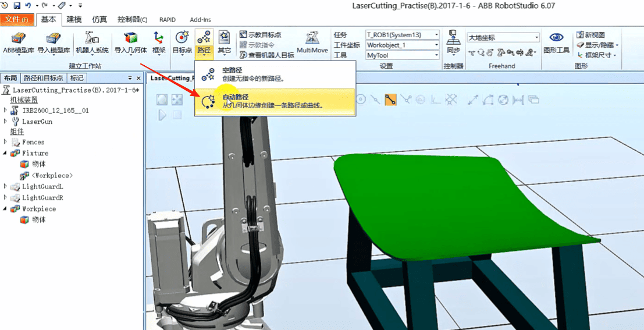Switch to the 控制器(C) ribbon tab
644x330 pixels.
coord(132,19)
